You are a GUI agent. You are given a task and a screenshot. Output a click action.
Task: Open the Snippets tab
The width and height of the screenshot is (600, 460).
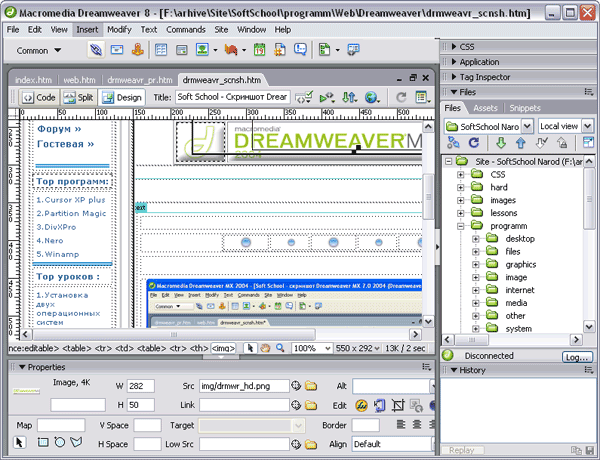click(525, 108)
